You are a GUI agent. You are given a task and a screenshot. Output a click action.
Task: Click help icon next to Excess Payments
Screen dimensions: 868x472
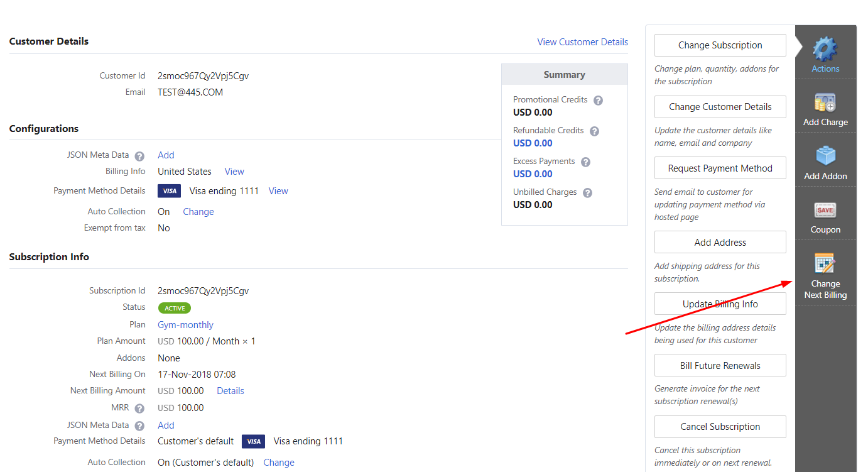click(x=585, y=162)
